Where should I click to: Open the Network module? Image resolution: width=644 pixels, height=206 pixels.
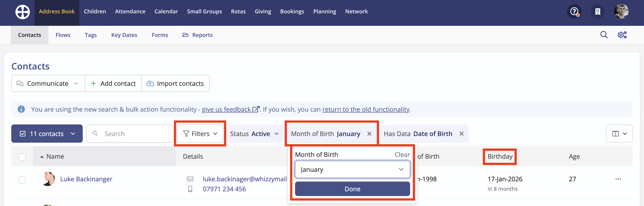coord(356,12)
